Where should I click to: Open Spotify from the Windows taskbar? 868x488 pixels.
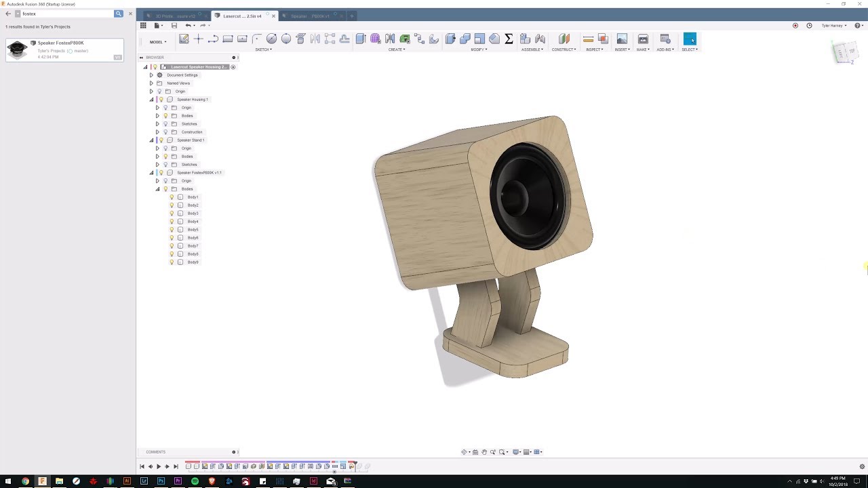195,481
